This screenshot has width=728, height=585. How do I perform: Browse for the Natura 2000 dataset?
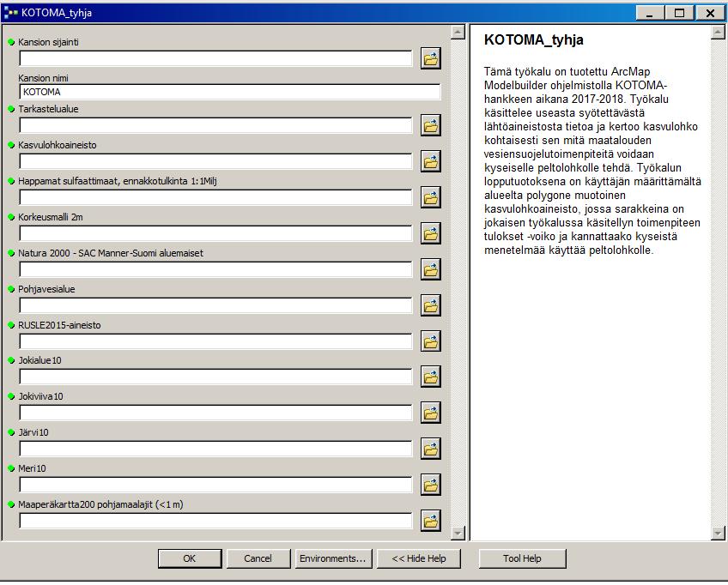pos(430,270)
